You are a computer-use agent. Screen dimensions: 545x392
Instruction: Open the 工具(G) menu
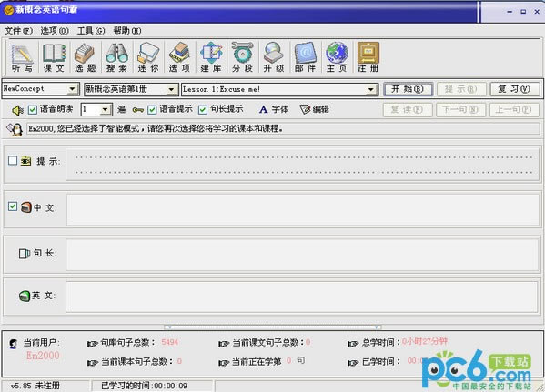91,31
